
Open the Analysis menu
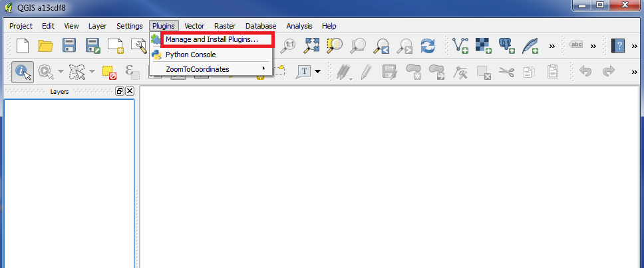pyautogui.click(x=299, y=26)
